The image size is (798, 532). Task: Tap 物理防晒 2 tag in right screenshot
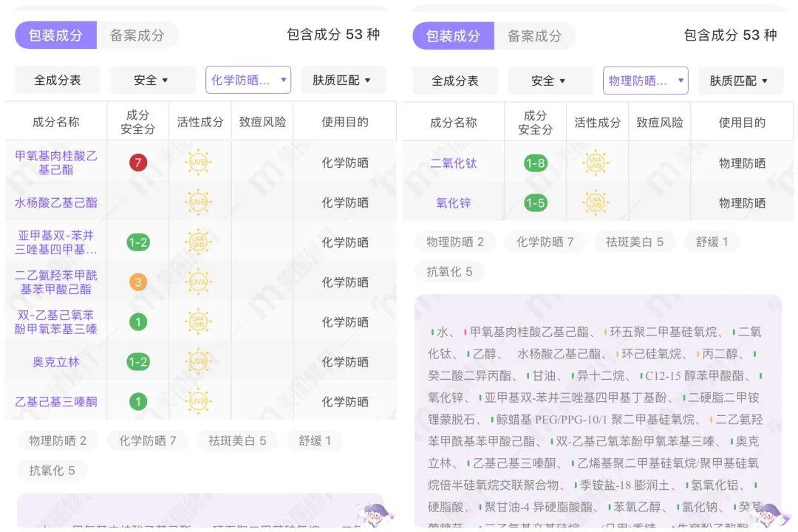pos(455,242)
